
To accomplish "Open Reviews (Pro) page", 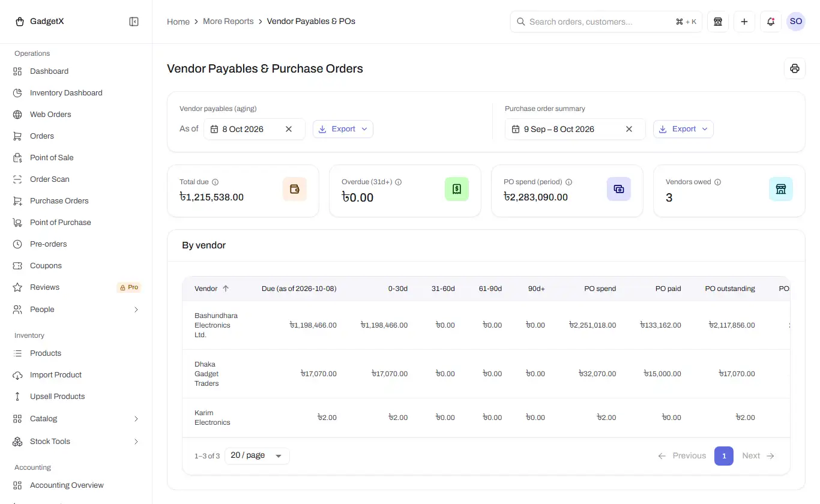I will click(76, 287).
